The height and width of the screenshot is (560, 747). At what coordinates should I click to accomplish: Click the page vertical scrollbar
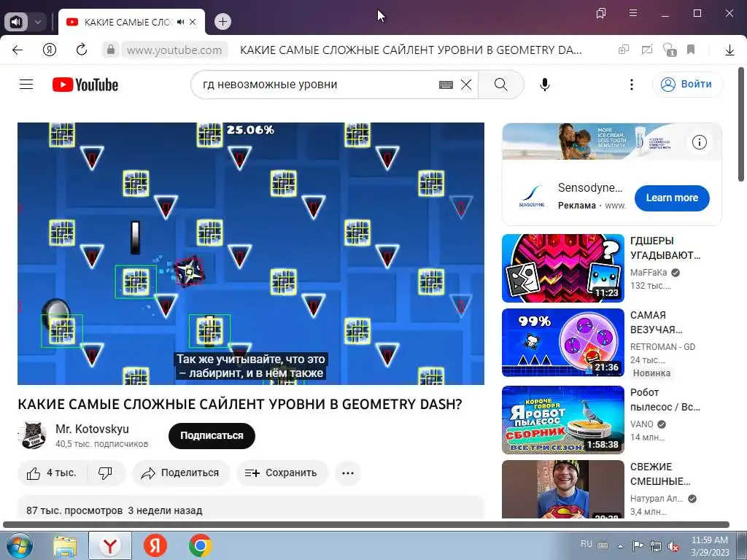pyautogui.click(x=741, y=124)
